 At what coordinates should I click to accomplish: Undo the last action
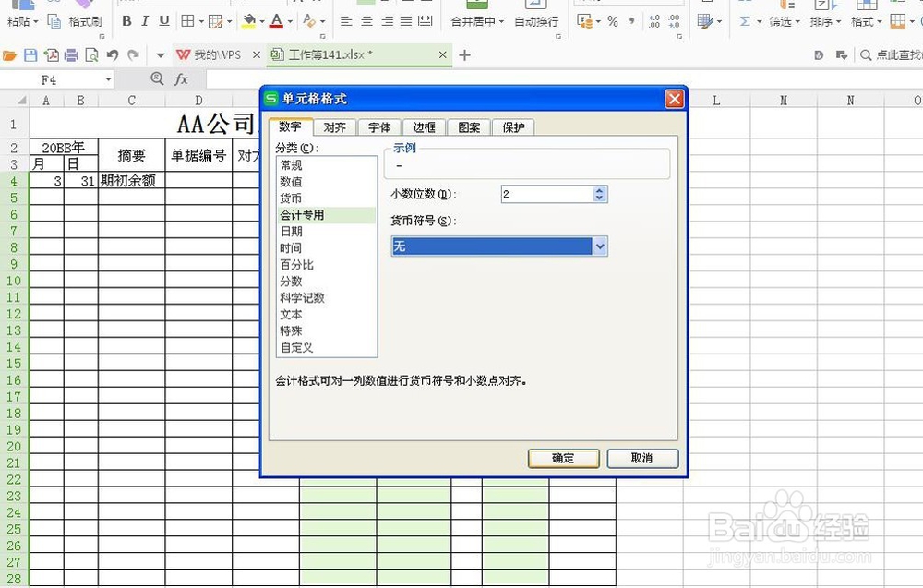pyautogui.click(x=113, y=55)
